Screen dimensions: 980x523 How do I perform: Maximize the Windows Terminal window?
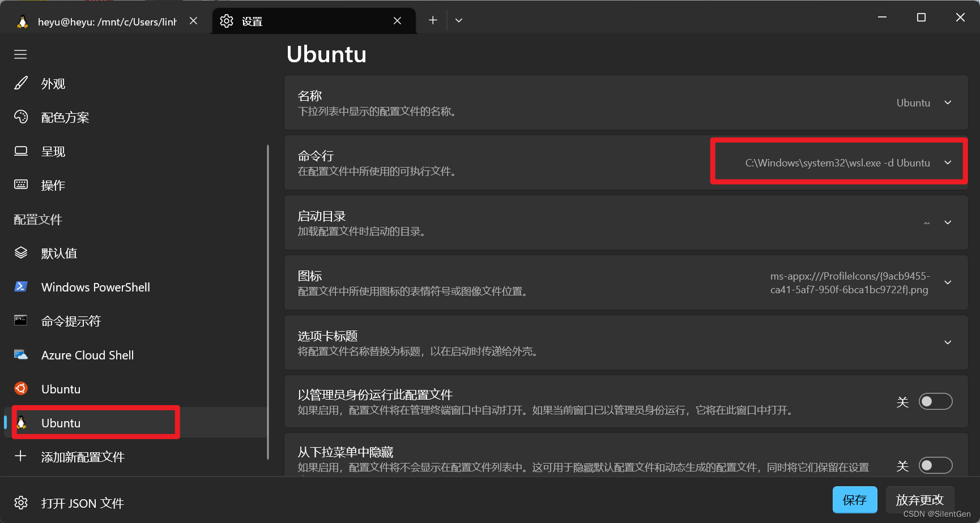[x=921, y=17]
